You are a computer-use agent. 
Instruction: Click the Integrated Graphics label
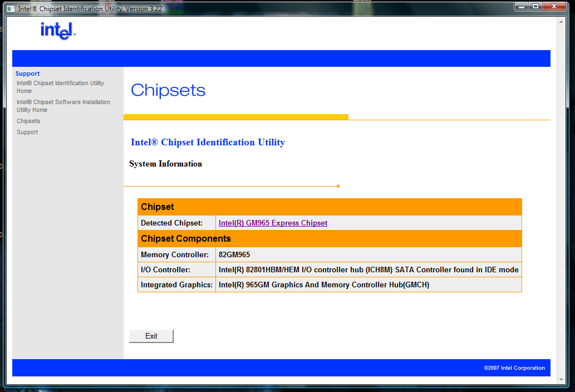(176, 285)
